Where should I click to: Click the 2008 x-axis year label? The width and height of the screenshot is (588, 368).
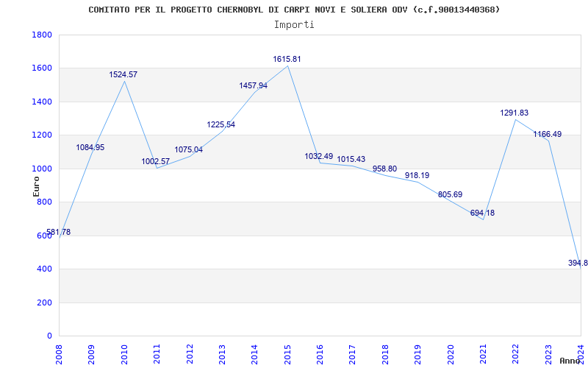[59, 354]
